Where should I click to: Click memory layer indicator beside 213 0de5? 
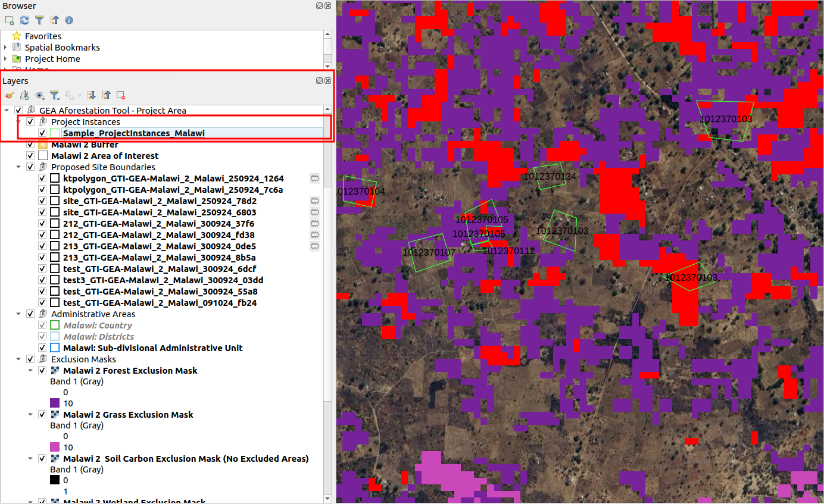[315, 246]
